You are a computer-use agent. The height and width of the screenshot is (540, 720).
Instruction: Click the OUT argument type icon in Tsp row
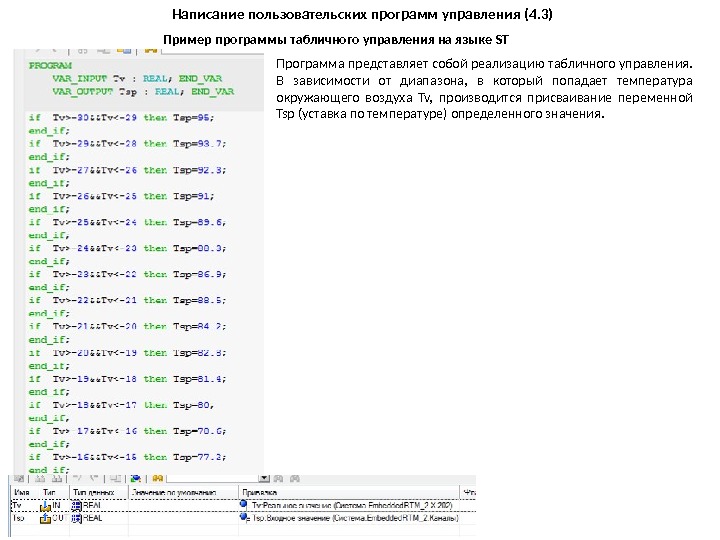tap(45, 518)
